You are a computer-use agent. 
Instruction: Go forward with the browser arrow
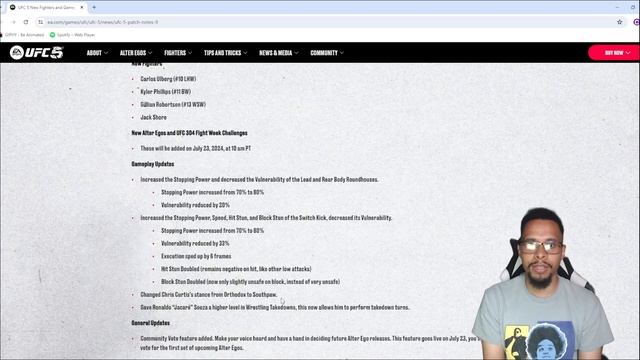coord(13,22)
